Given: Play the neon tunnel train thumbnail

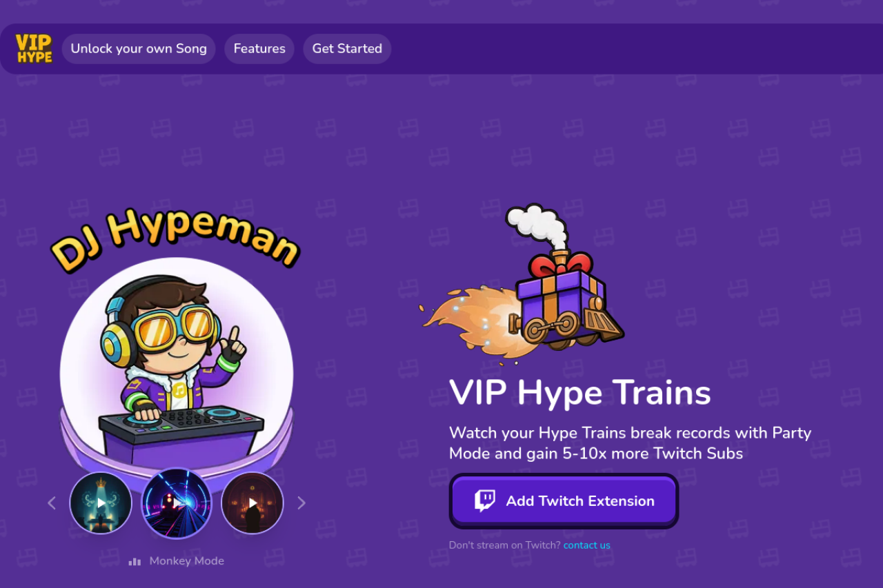Looking at the screenshot, I should pyautogui.click(x=177, y=503).
